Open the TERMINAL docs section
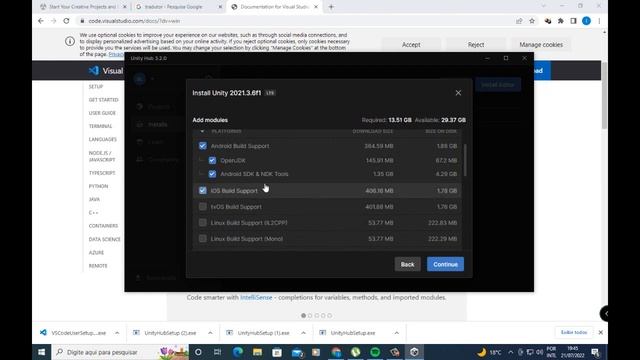The image size is (640, 360). (100, 126)
